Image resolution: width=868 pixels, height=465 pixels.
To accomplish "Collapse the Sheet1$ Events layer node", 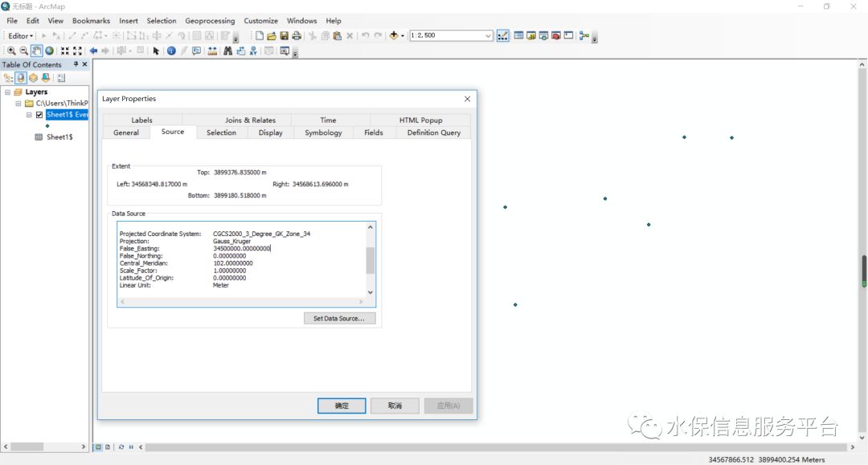I will (x=29, y=115).
